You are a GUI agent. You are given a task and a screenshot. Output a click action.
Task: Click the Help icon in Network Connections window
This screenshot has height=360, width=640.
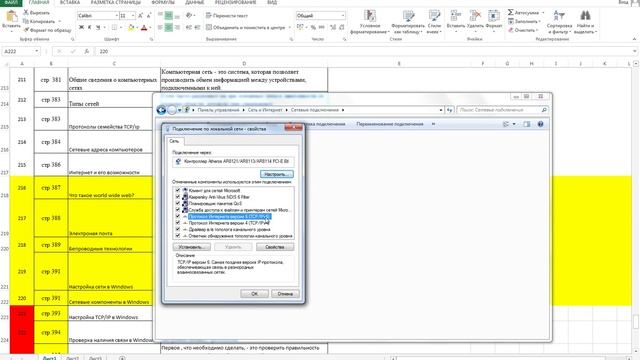pos(540,124)
